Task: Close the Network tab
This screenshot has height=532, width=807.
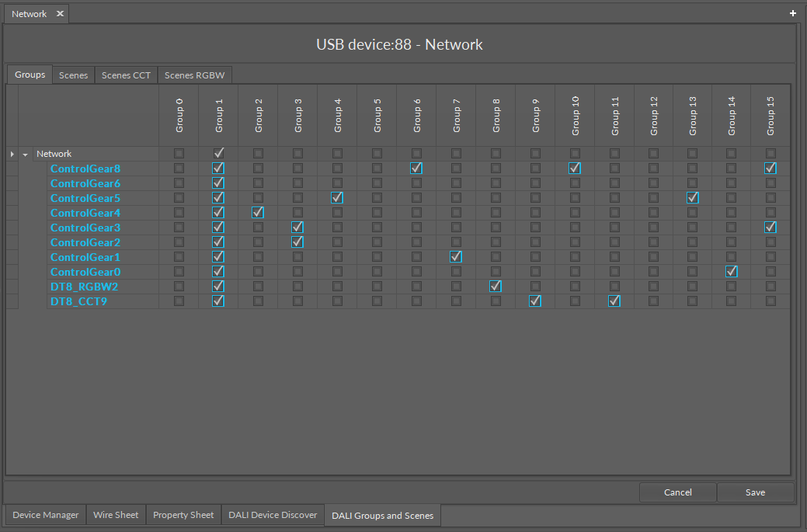Action: [x=60, y=14]
